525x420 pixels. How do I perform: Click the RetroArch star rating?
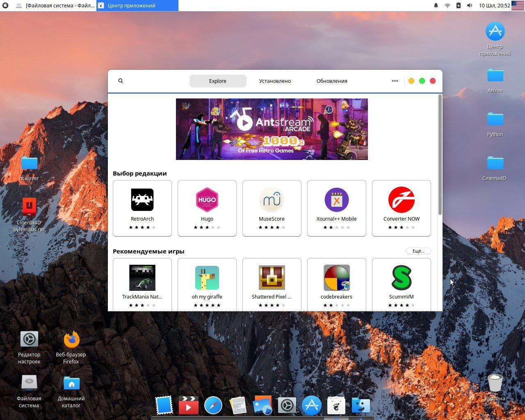[142, 227]
